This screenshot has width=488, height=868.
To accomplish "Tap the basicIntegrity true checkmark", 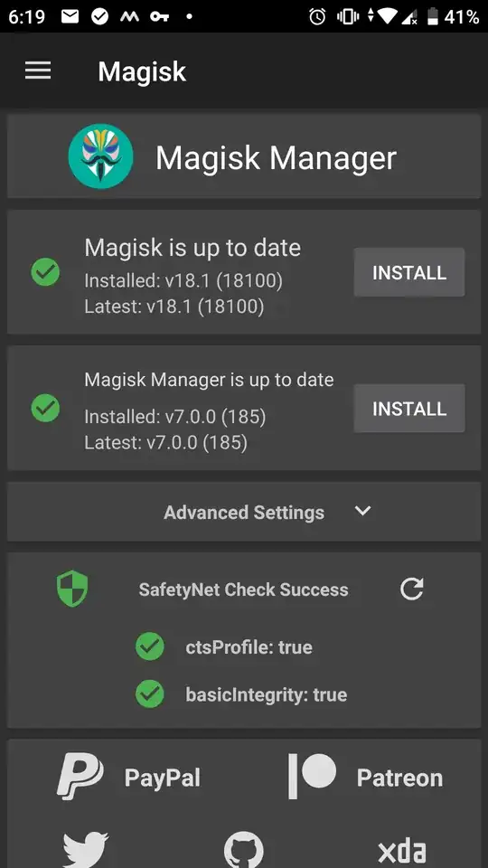I will [150, 693].
